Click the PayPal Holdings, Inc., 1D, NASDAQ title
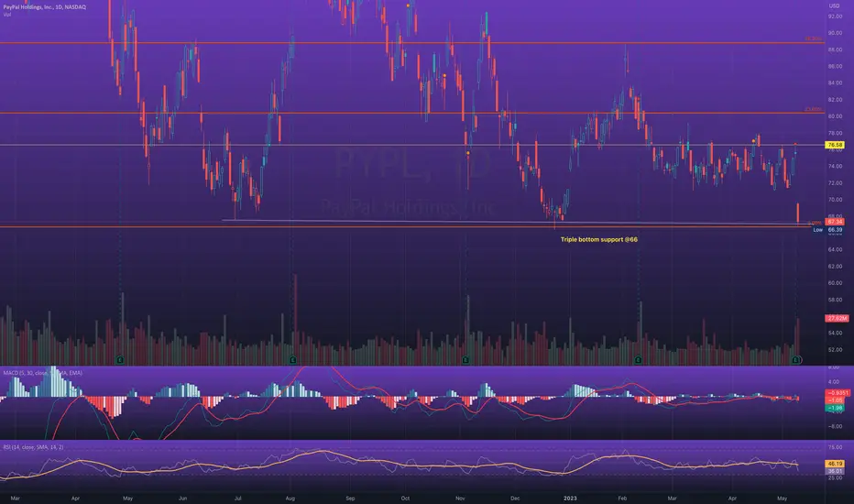 (x=45, y=7)
